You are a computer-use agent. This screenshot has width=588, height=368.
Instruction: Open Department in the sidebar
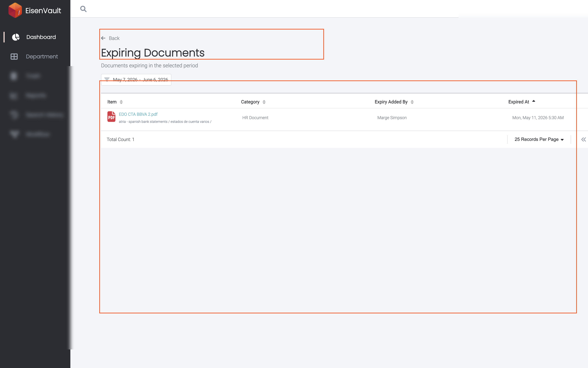[x=42, y=56]
